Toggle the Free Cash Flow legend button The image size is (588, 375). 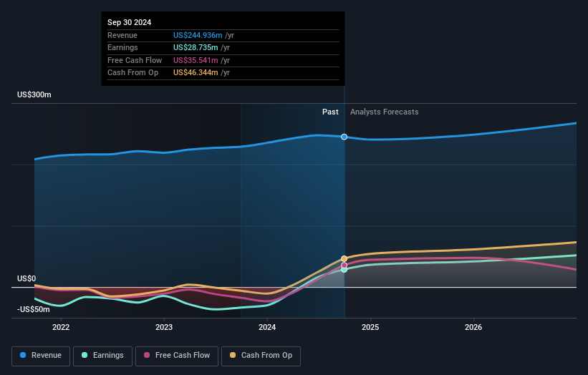[x=177, y=356]
